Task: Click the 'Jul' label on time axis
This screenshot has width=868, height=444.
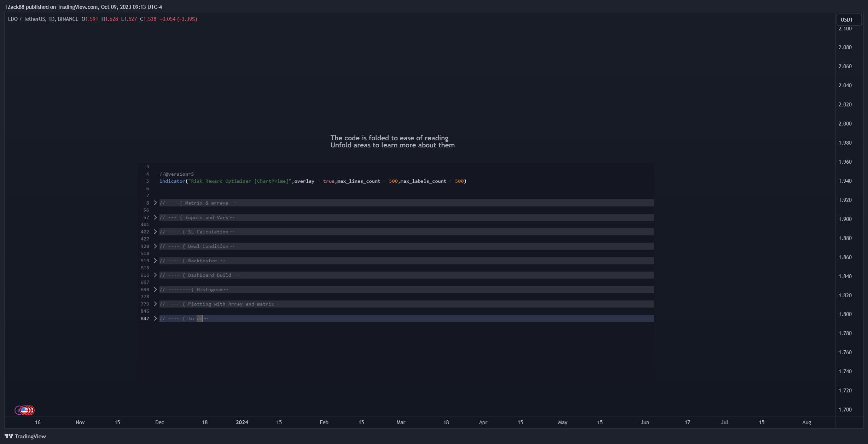Action: pos(724,422)
